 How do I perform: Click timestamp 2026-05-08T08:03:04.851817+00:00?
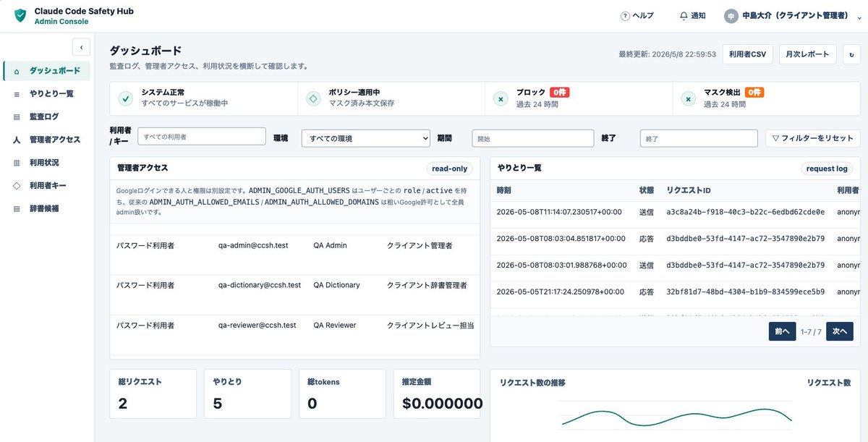561,239
